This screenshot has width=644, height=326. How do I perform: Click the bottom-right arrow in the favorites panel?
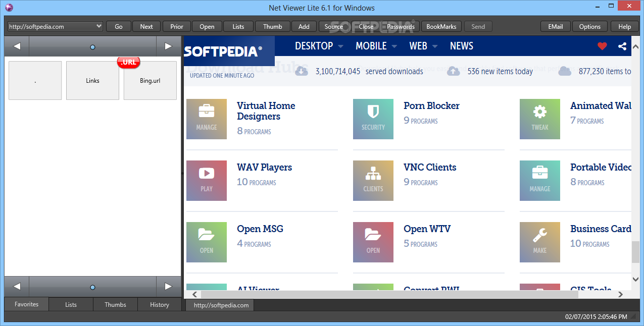168,287
